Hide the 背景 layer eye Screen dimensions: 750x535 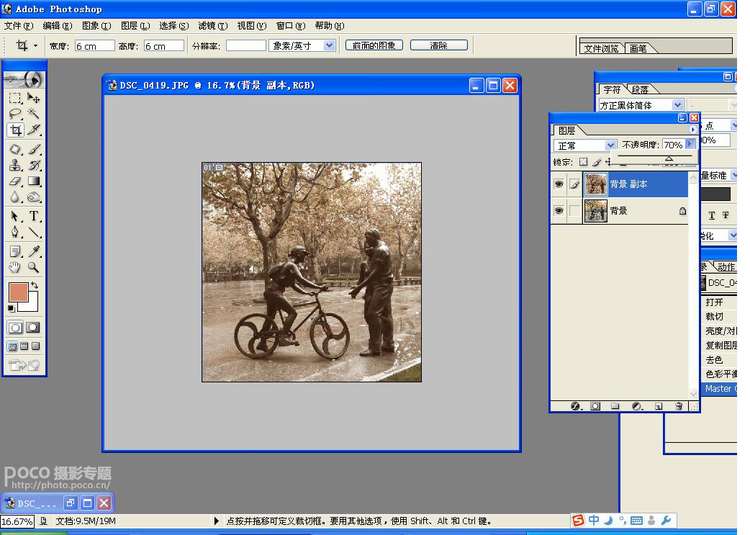coord(559,210)
